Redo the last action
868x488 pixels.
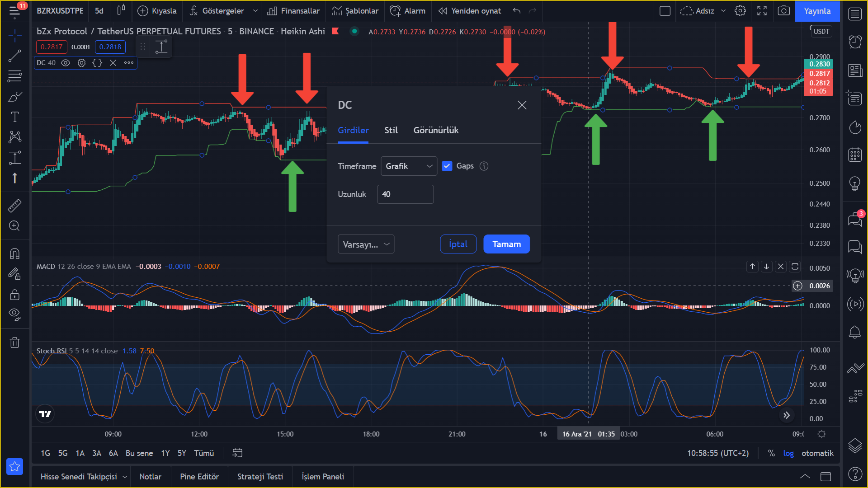[533, 11]
